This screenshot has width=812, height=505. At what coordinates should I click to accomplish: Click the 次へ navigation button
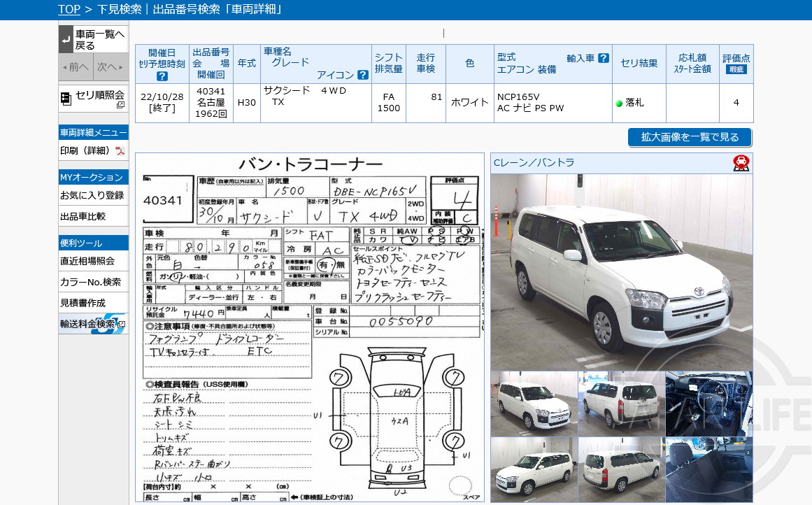tap(110, 66)
